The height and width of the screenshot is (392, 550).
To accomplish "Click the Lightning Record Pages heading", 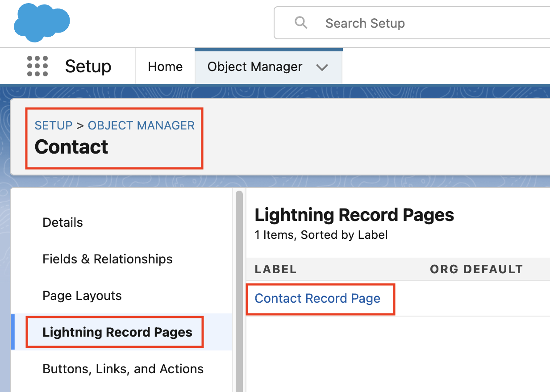I will click(354, 215).
